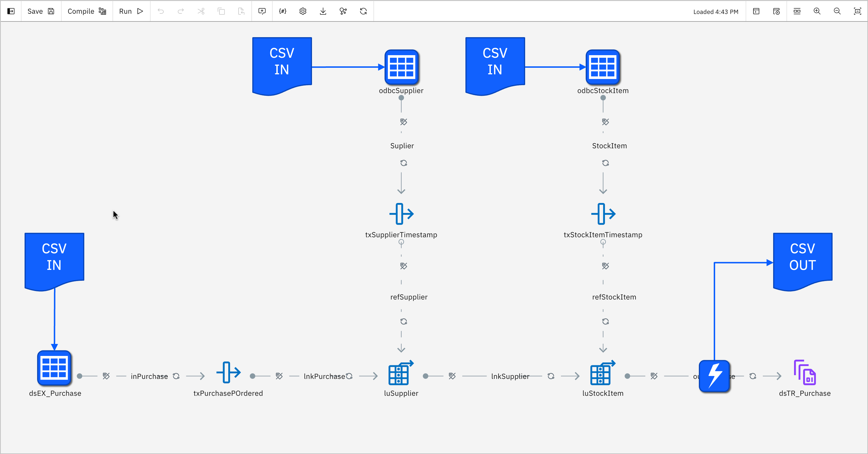Compile the flow
The image size is (868, 454).
coord(87,11)
